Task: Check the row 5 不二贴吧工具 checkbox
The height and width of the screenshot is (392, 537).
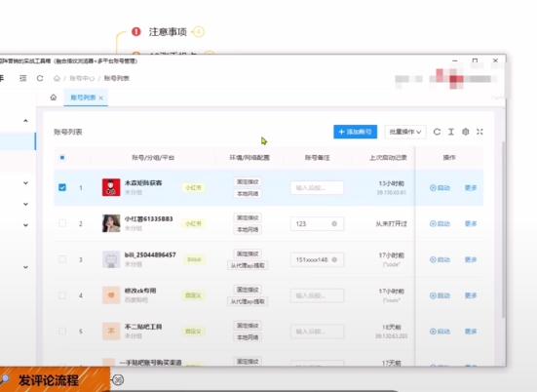Action: click(62, 331)
